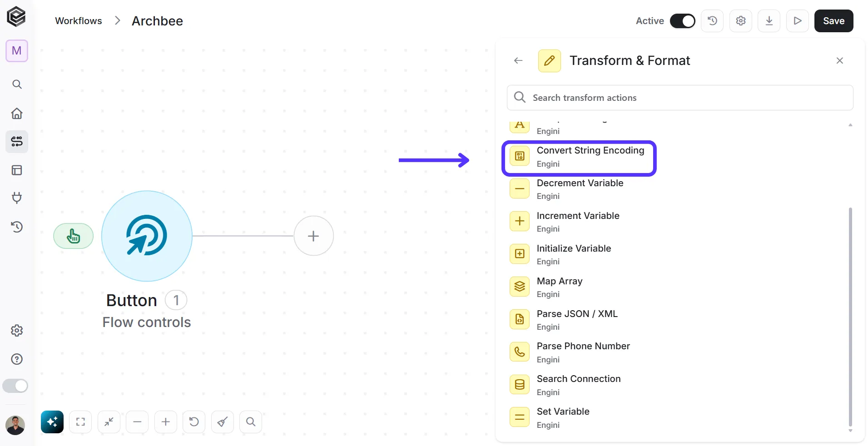Go back using the panel's left arrow
This screenshot has width=868, height=446.
(518, 60)
